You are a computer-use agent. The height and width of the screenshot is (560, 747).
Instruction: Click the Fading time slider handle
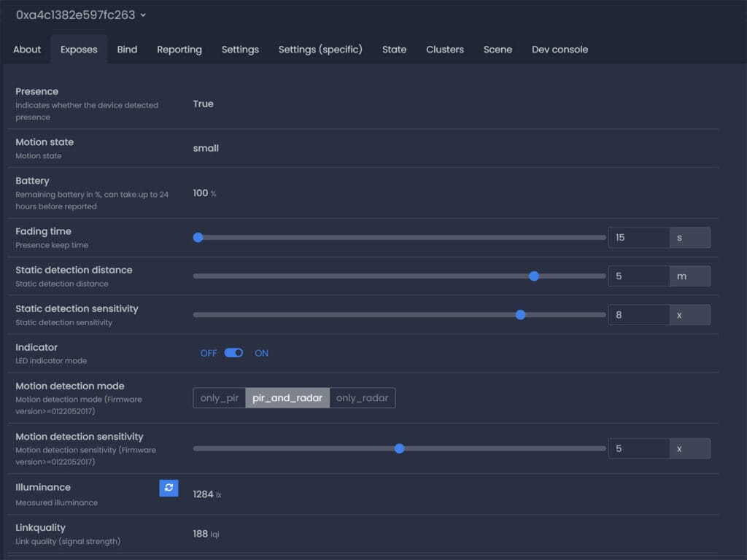[x=198, y=238]
